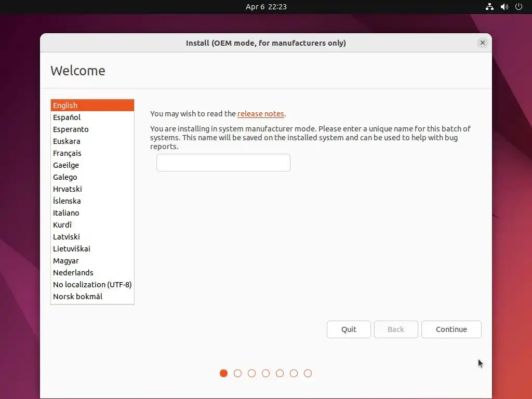The height and width of the screenshot is (399, 532).
Task: Open the network status icon in top bar
Action: (489, 6)
